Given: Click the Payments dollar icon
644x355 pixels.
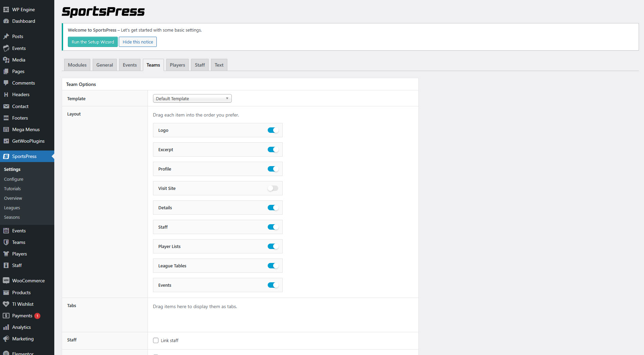Looking at the screenshot, I should pyautogui.click(x=6, y=316).
